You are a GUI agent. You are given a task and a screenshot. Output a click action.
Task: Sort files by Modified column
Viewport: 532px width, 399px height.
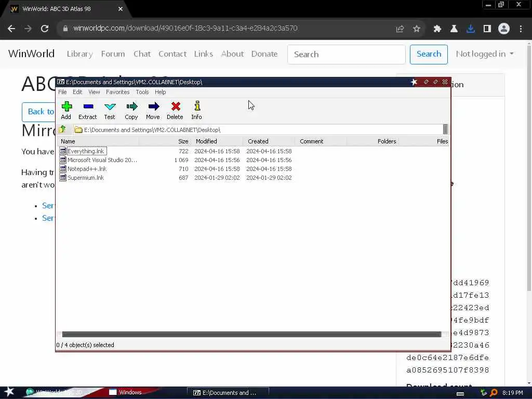click(217, 141)
